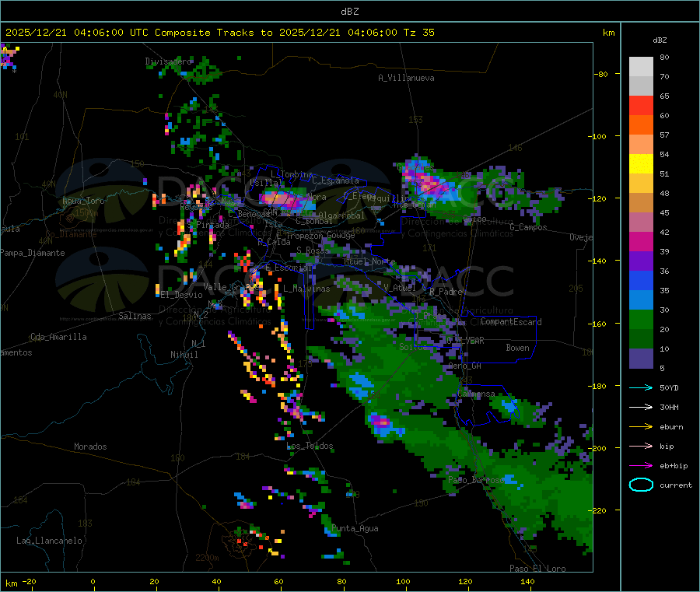The height and width of the screenshot is (592, 700).
Task: Click the CompantEscard location label
Action: coord(511,322)
